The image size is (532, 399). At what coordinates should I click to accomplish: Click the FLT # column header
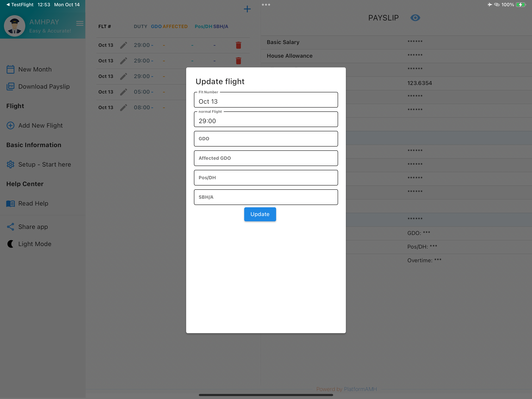[x=105, y=26]
